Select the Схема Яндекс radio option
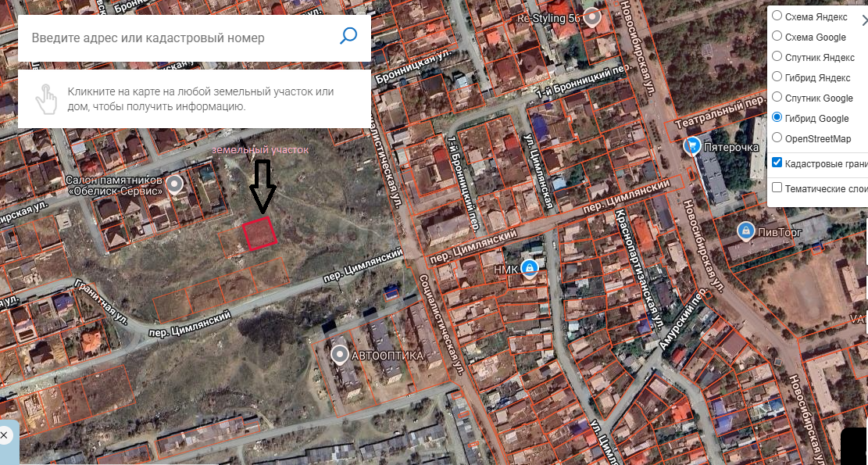Screen dimensions: 868x465 click(777, 16)
